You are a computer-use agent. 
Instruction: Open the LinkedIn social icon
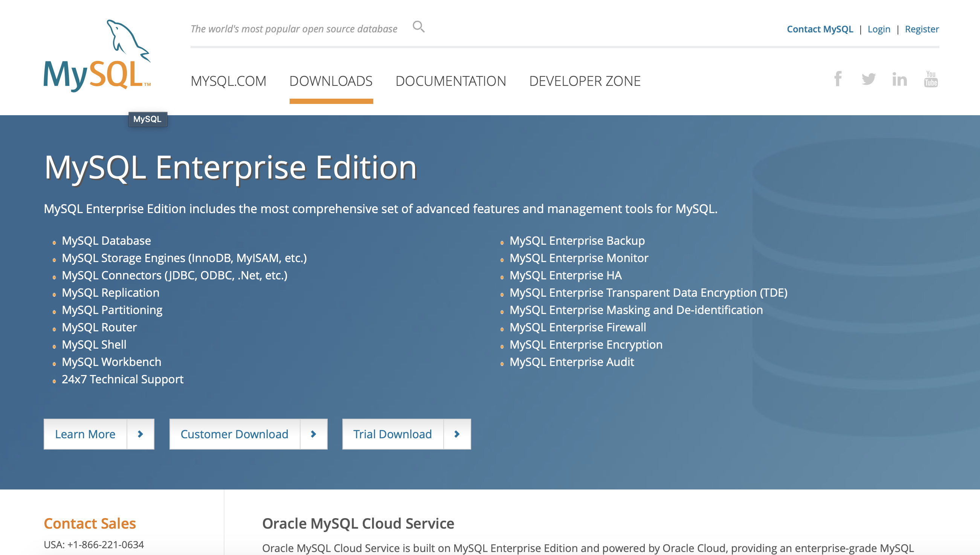pos(899,79)
